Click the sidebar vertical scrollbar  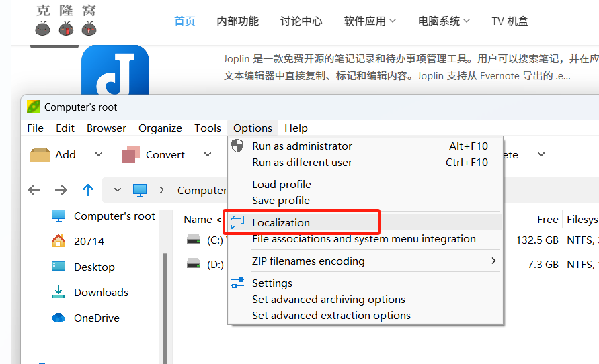pos(165,308)
